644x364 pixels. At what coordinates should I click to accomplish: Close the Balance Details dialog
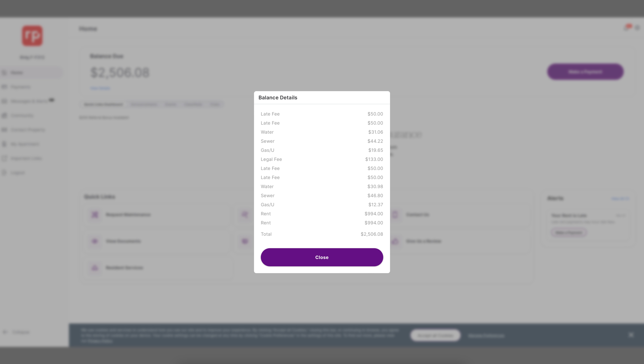click(322, 257)
